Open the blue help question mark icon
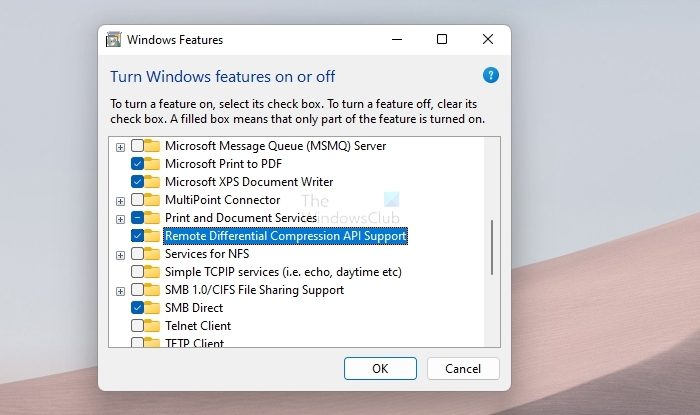The height and width of the screenshot is (415, 700). coord(491,75)
